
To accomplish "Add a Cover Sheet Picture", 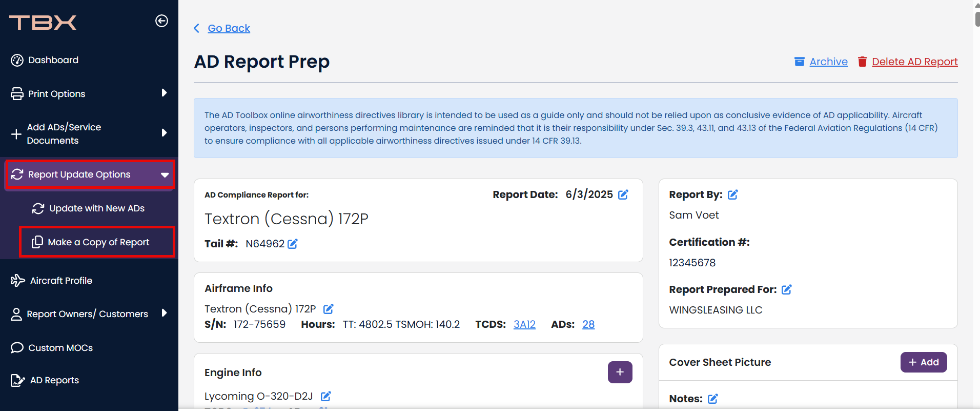I will coord(924,362).
